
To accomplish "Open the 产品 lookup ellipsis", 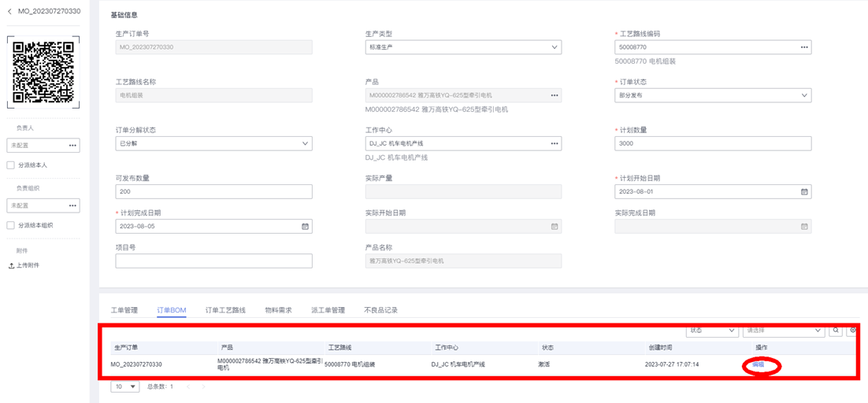I will (x=555, y=96).
